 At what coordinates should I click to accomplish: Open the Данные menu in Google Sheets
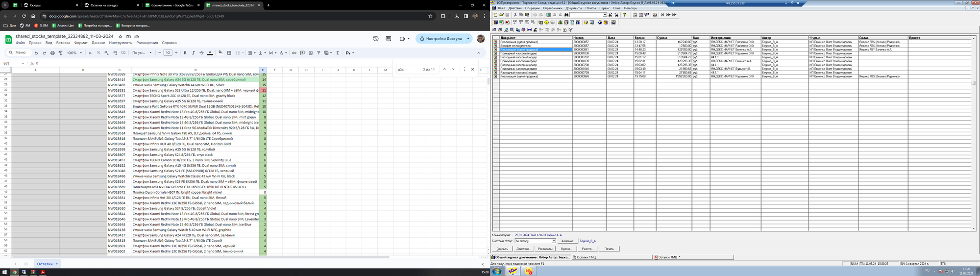[98, 43]
